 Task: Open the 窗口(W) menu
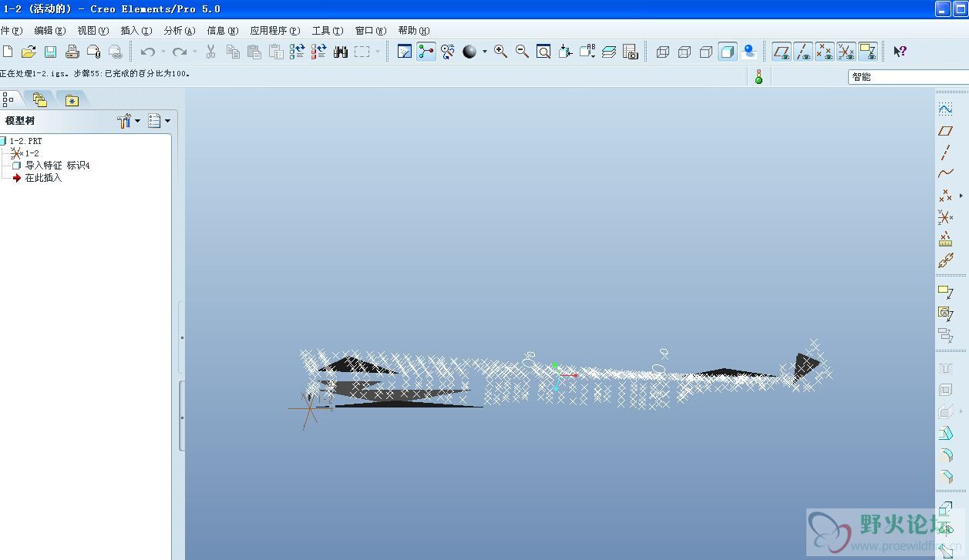[371, 31]
